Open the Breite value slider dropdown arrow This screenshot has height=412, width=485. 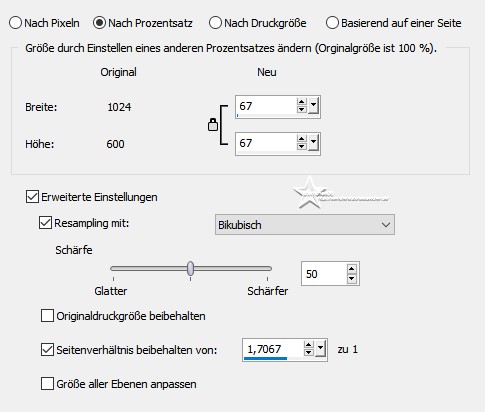click(313, 106)
